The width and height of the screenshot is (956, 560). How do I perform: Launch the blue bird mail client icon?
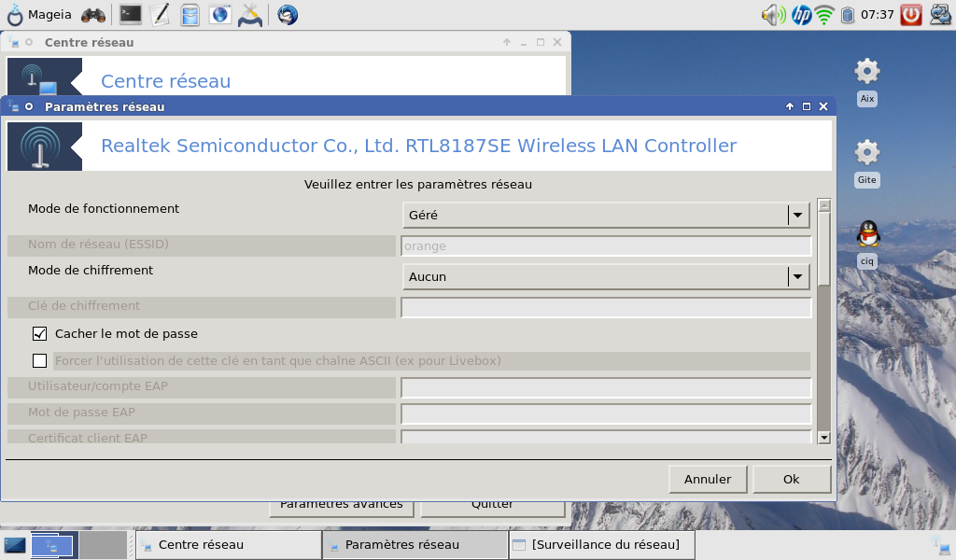coord(288,15)
